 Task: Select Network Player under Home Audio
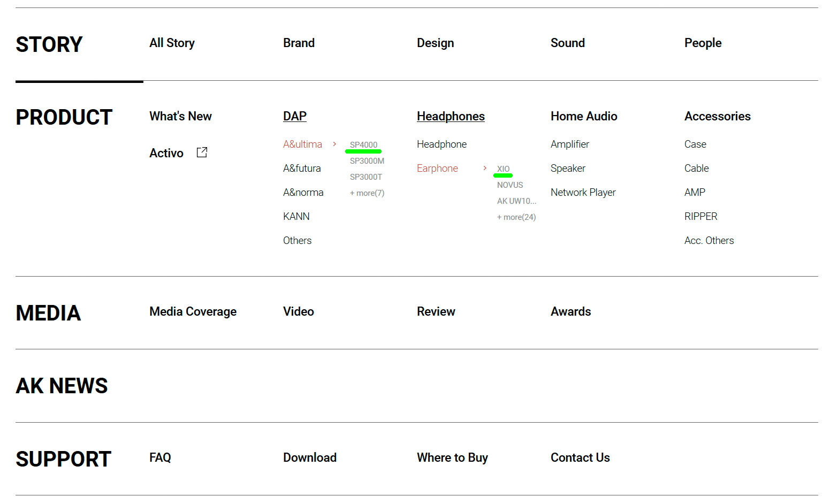[583, 192]
